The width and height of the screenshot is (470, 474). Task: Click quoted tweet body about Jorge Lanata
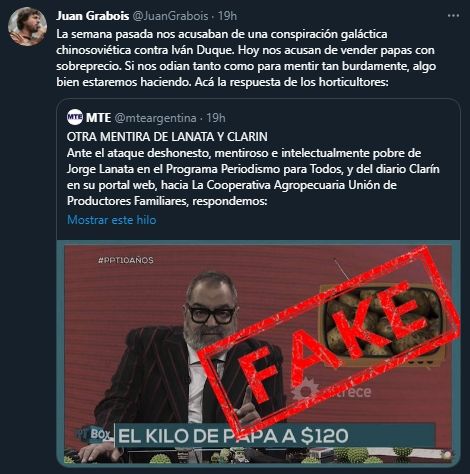point(253,177)
